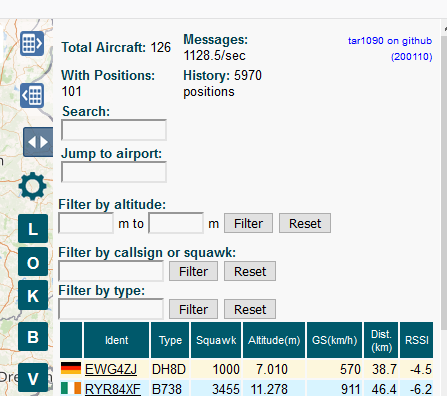Click the shrink table columns icon
447x396 pixels.
click(32, 96)
